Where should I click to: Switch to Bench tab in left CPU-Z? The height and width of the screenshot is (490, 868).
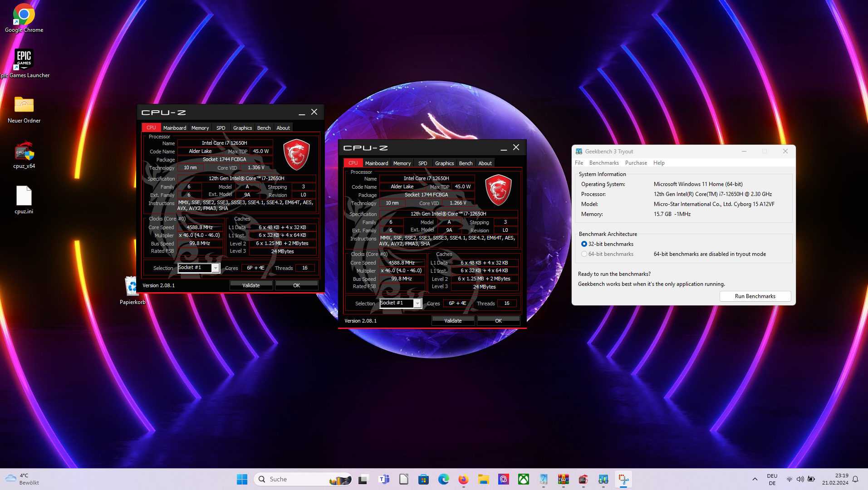tap(264, 128)
